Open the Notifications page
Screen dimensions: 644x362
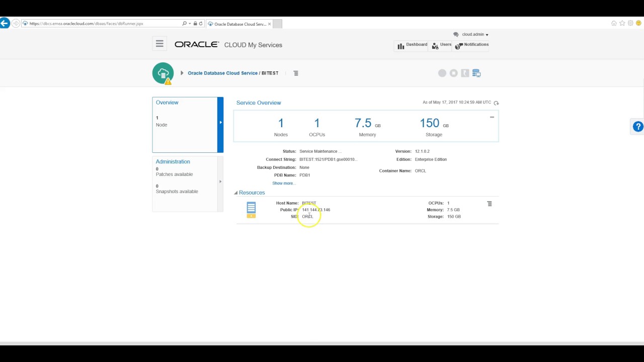coord(471,45)
